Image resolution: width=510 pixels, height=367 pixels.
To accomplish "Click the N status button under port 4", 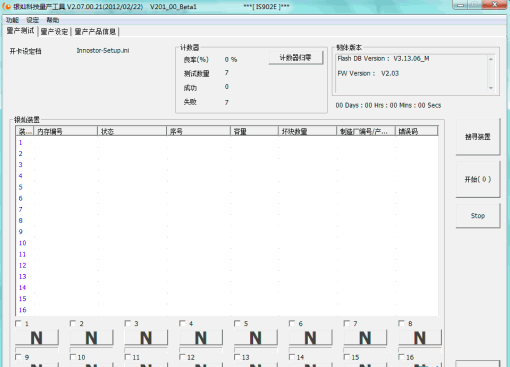I will (x=201, y=338).
